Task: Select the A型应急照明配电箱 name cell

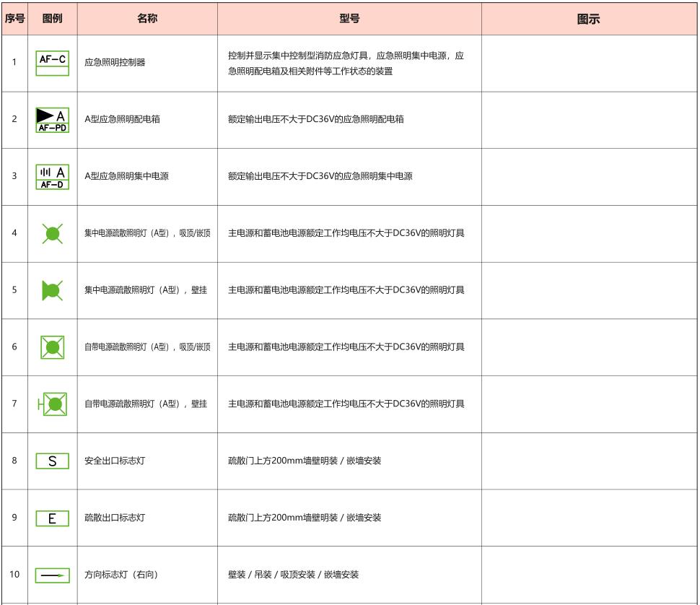Action: pos(122,119)
